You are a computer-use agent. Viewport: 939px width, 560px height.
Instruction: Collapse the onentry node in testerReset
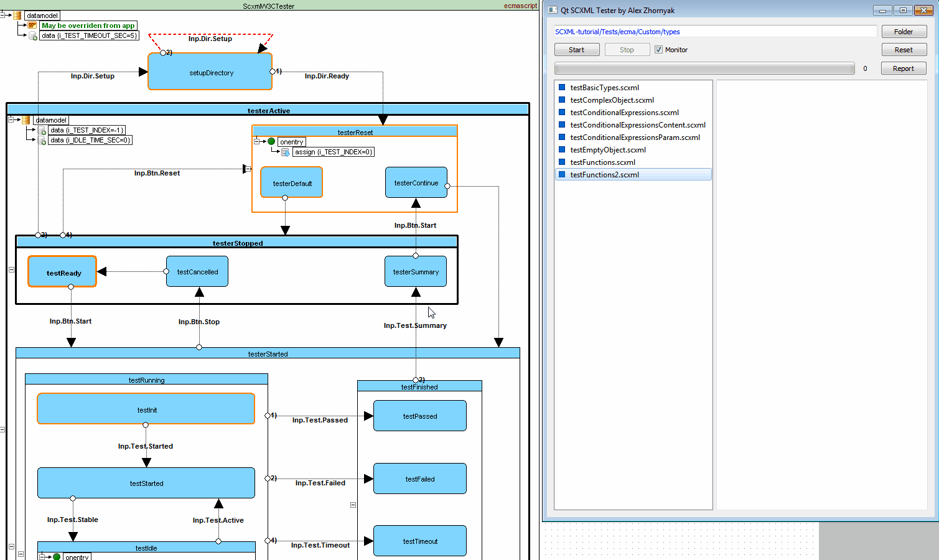pyautogui.click(x=257, y=142)
